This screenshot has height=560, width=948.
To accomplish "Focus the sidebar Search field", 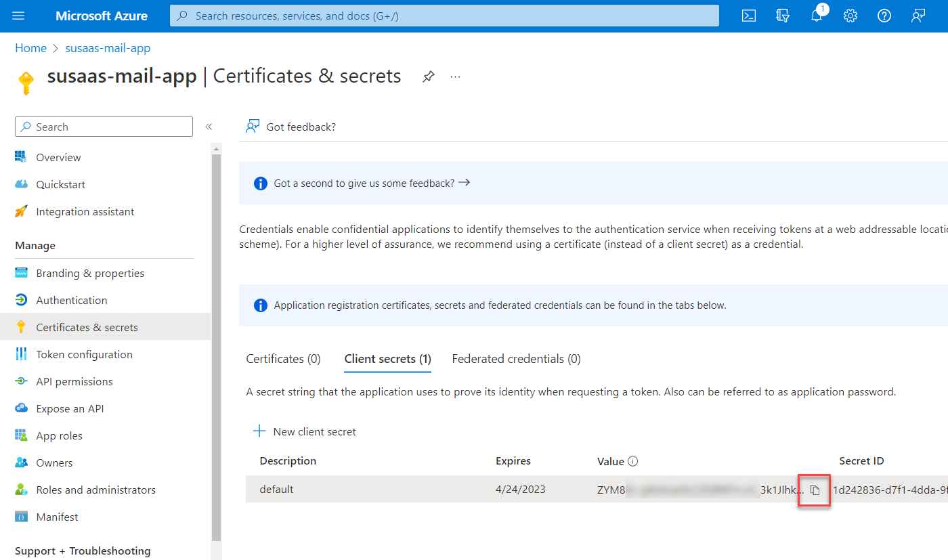I will click(x=104, y=127).
